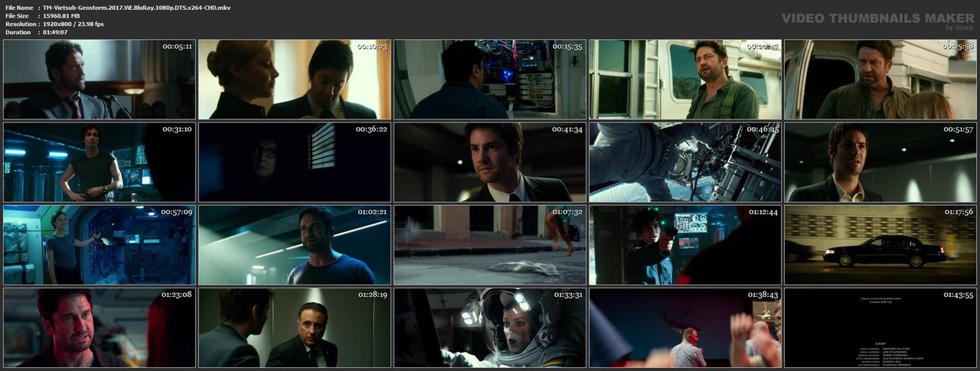Select the close-up frame at 01:23:08

point(100,327)
